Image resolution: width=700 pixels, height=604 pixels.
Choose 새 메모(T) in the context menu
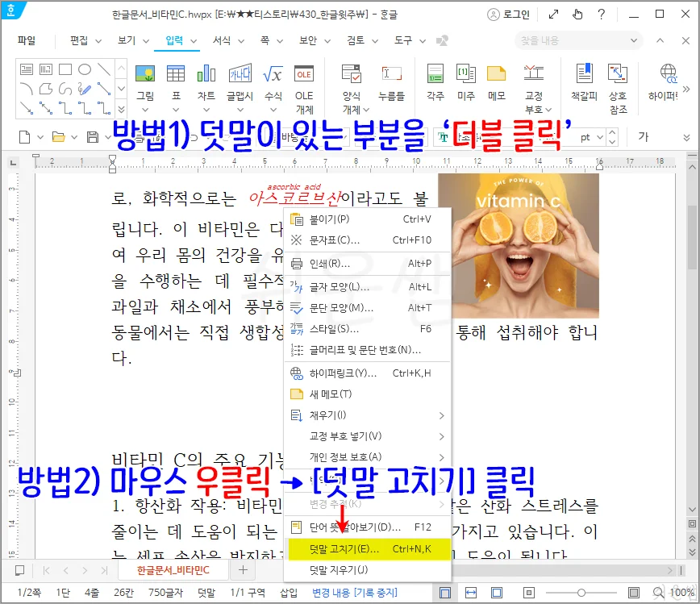pyautogui.click(x=367, y=394)
